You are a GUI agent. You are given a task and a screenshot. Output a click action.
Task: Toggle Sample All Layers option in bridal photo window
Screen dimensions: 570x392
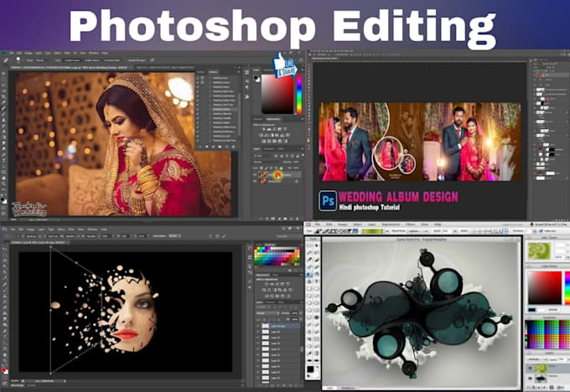click(x=137, y=60)
